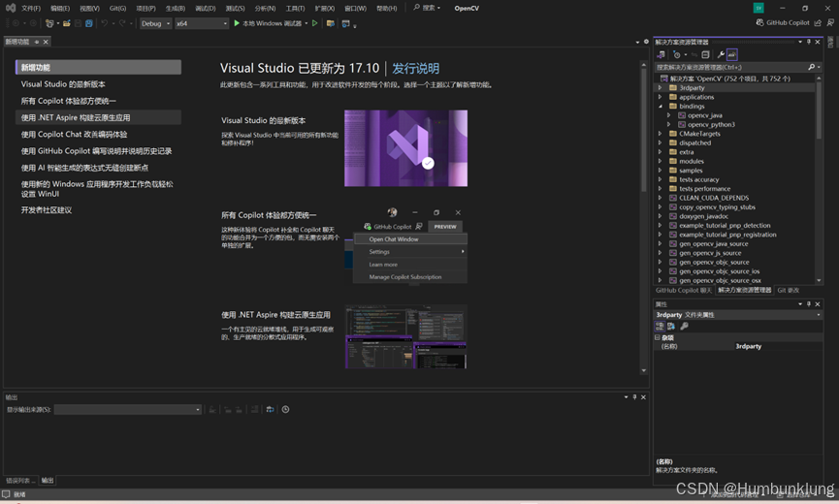The image size is (839, 504).
Task: Click the Open File folder icon in toolbar
Action: [x=66, y=23]
